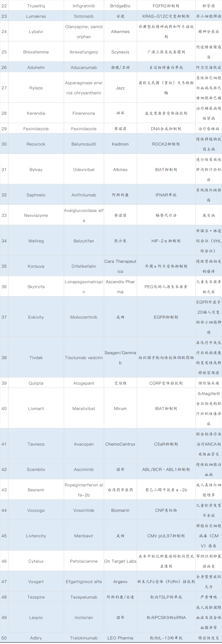The height and width of the screenshot is (644, 222).
Task: Click the "Finerenone" cell
Action: pyautogui.click(x=84, y=113)
